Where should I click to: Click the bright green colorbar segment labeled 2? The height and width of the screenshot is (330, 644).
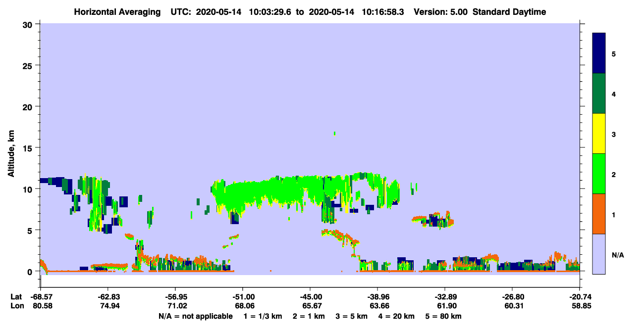(x=599, y=174)
